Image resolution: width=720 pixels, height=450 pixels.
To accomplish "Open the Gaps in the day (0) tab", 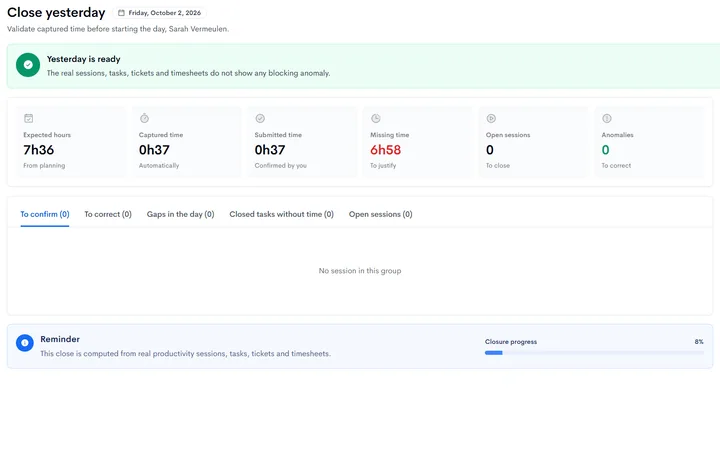I will click(x=180, y=214).
